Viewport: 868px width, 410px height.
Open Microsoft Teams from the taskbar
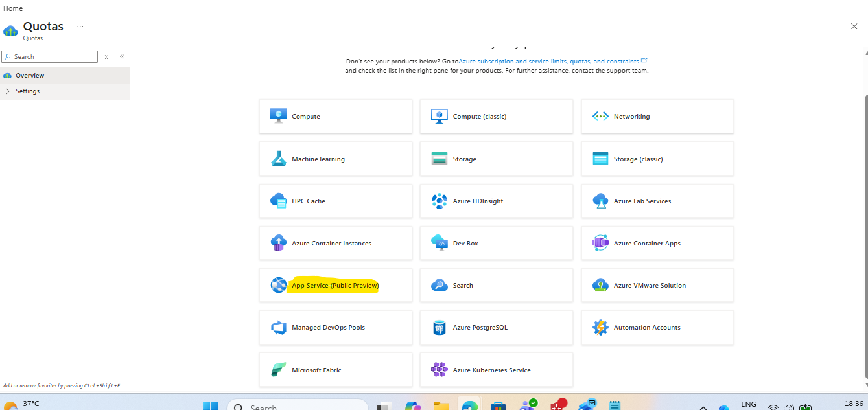click(528, 405)
